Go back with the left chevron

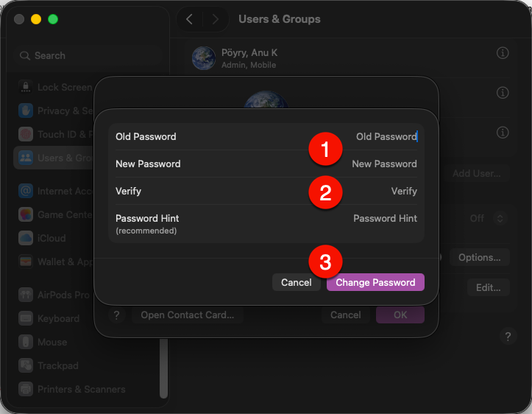pos(190,19)
